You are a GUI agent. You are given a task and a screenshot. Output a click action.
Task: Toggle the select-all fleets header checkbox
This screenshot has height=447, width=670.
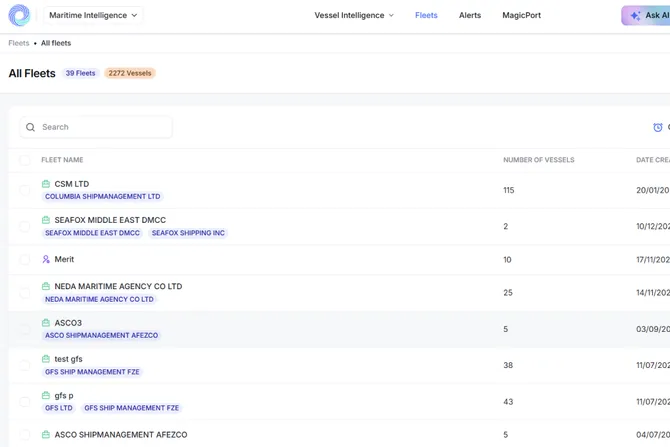25,160
